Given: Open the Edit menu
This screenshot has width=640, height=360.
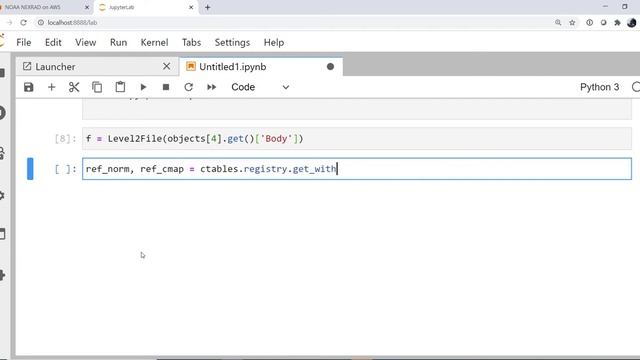Looking at the screenshot, I should tap(53, 42).
